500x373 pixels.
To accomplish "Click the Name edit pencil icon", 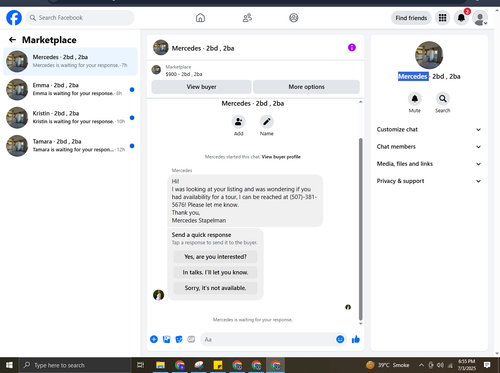I will click(267, 122).
